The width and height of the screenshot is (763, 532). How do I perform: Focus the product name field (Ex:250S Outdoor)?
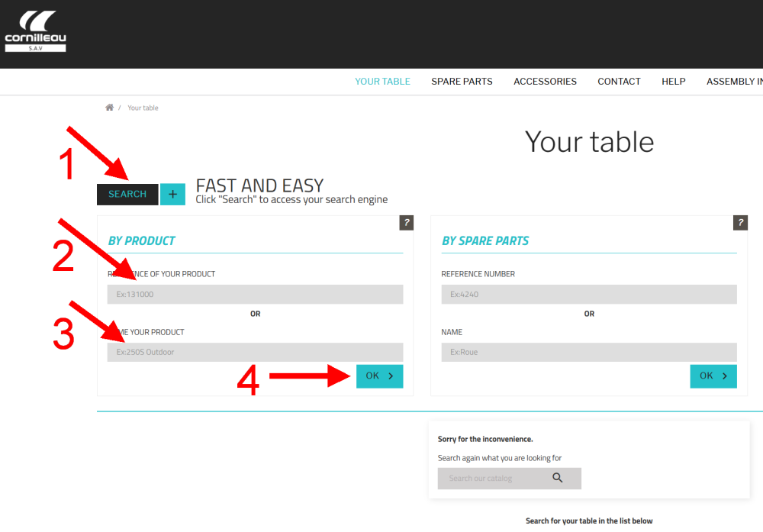click(x=255, y=353)
